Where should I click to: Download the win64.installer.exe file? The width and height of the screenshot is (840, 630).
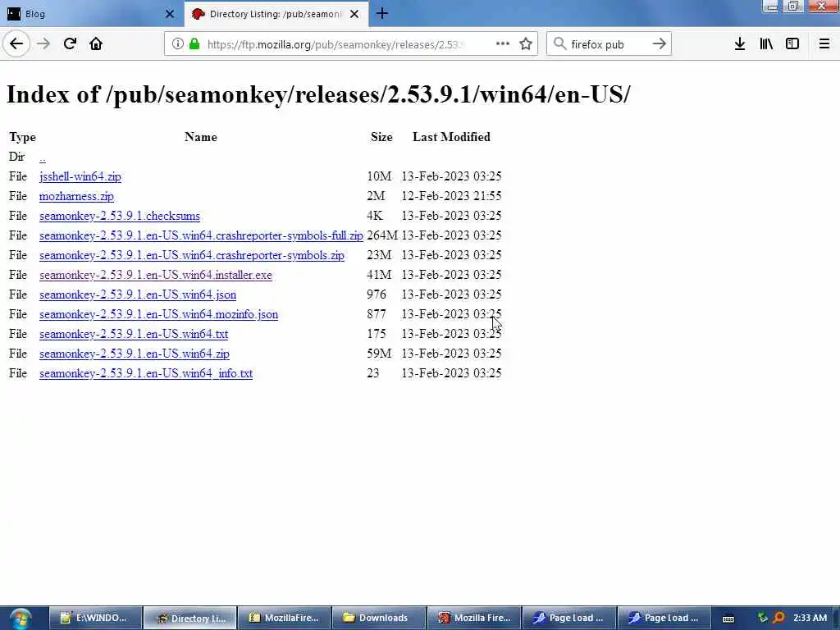coord(156,275)
